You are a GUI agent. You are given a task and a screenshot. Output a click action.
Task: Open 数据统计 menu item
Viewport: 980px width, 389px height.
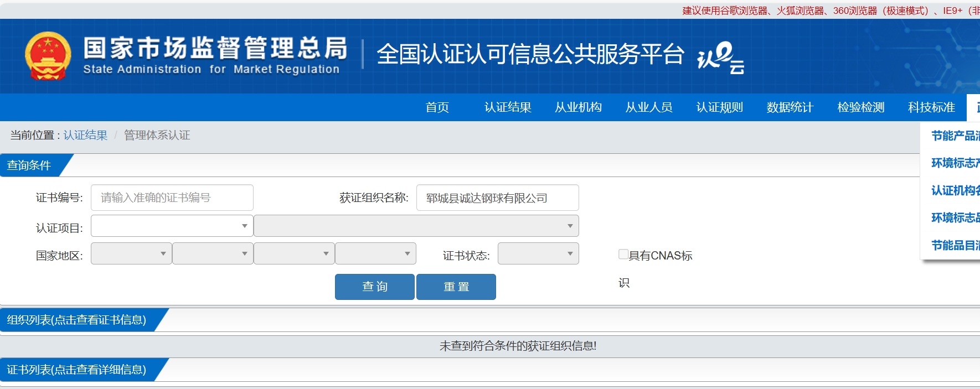tap(790, 107)
